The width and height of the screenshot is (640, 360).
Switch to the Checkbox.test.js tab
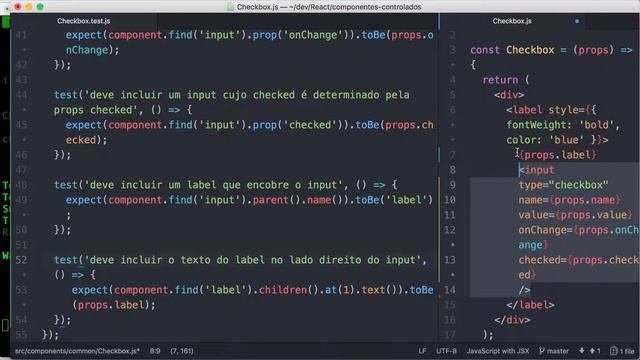click(x=84, y=21)
